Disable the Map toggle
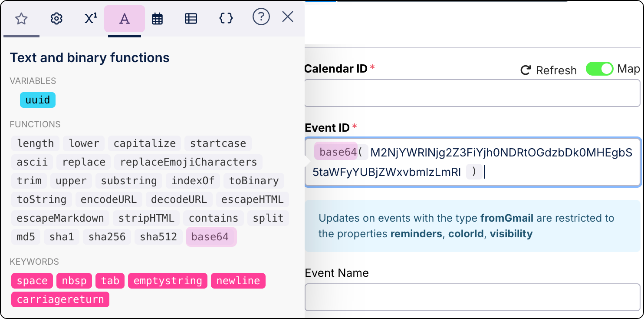 coord(600,69)
